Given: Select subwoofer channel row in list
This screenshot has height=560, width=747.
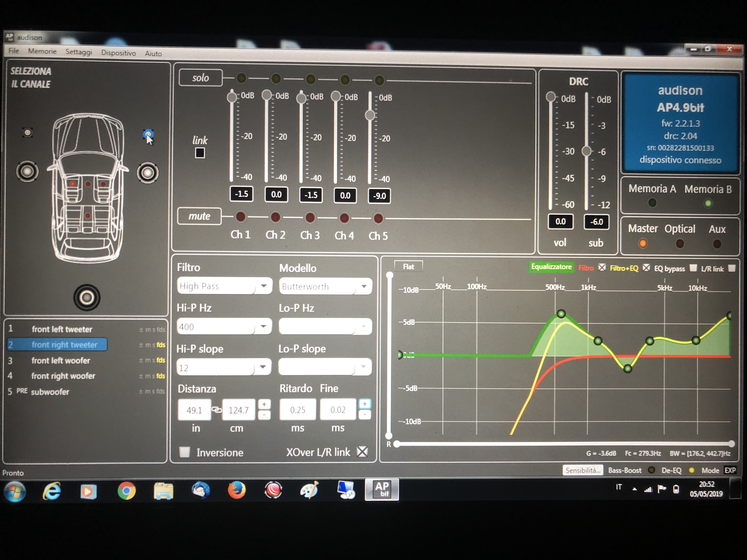Looking at the screenshot, I should [86, 391].
